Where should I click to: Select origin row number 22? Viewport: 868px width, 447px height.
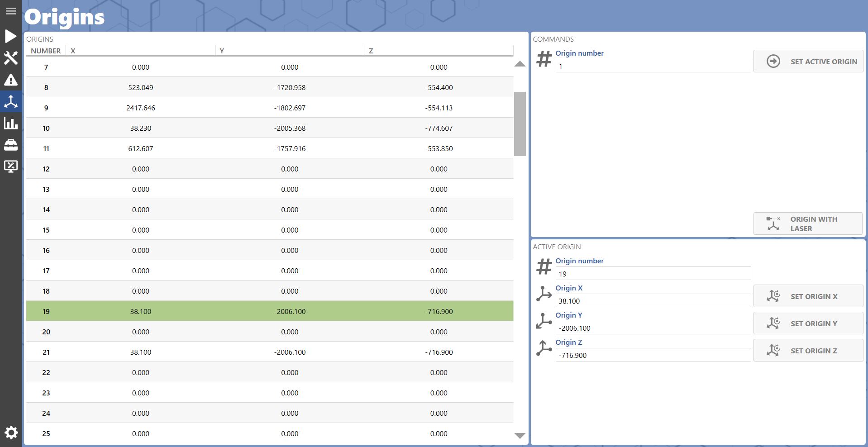270,372
